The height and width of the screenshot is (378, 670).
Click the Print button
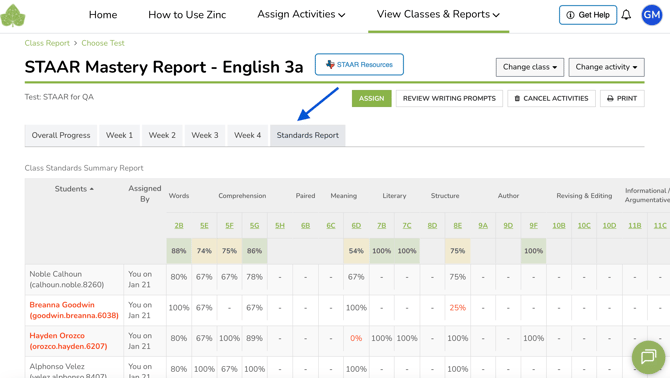(622, 98)
